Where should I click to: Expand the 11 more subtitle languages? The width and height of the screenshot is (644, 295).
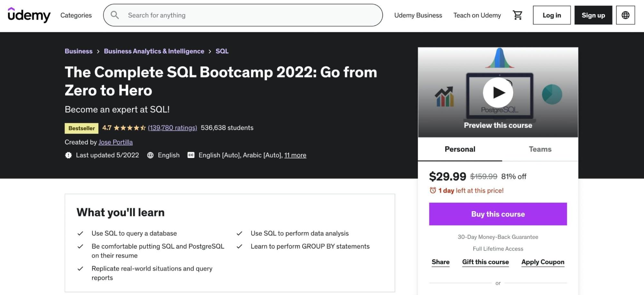[x=295, y=155]
